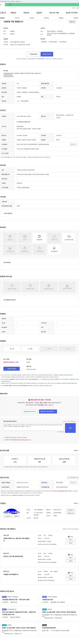79x644 pixels.
Task: Open the 취업지원 main menu
Action: (x=26, y=13)
